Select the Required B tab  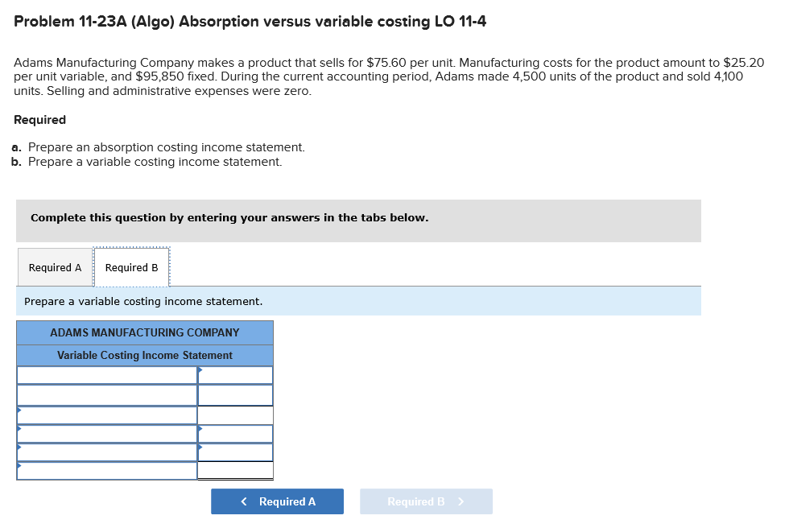(131, 267)
